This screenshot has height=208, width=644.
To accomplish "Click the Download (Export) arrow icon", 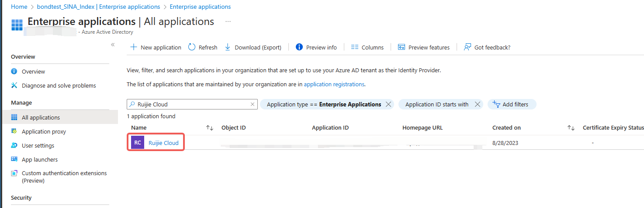I will (228, 47).
